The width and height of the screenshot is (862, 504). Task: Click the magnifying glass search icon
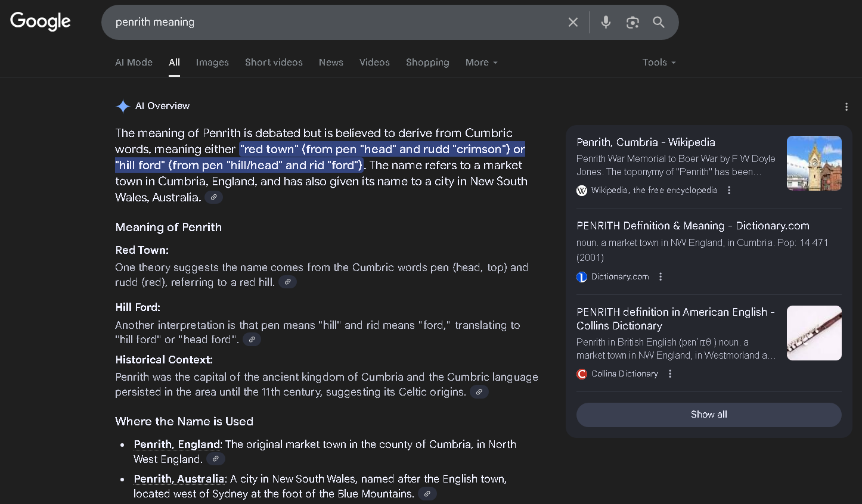click(x=659, y=23)
